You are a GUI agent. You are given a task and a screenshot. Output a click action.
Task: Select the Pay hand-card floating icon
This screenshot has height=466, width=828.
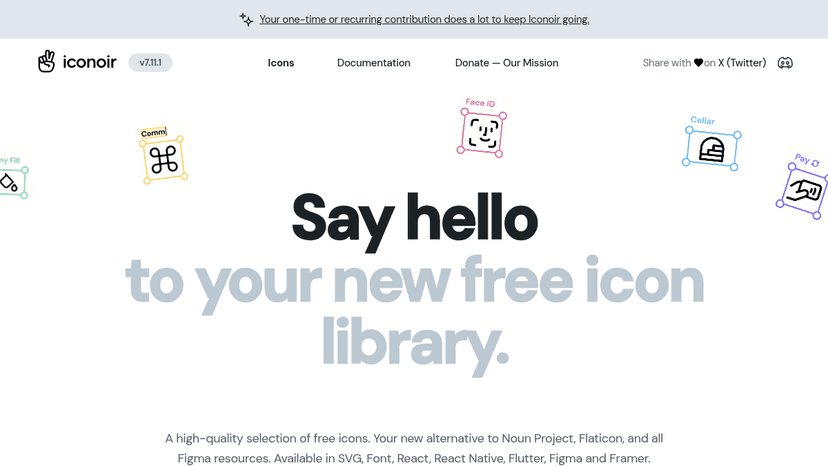pyautogui.click(x=804, y=191)
